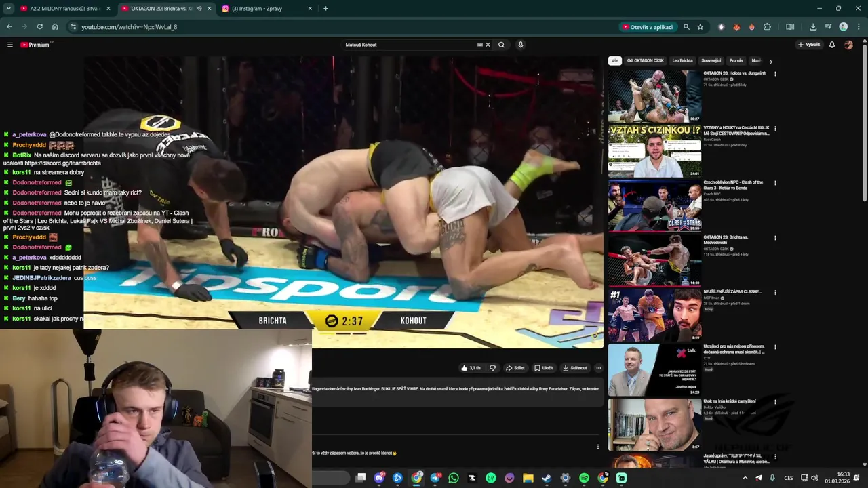Open the Extensions puzzle icon

(768, 27)
